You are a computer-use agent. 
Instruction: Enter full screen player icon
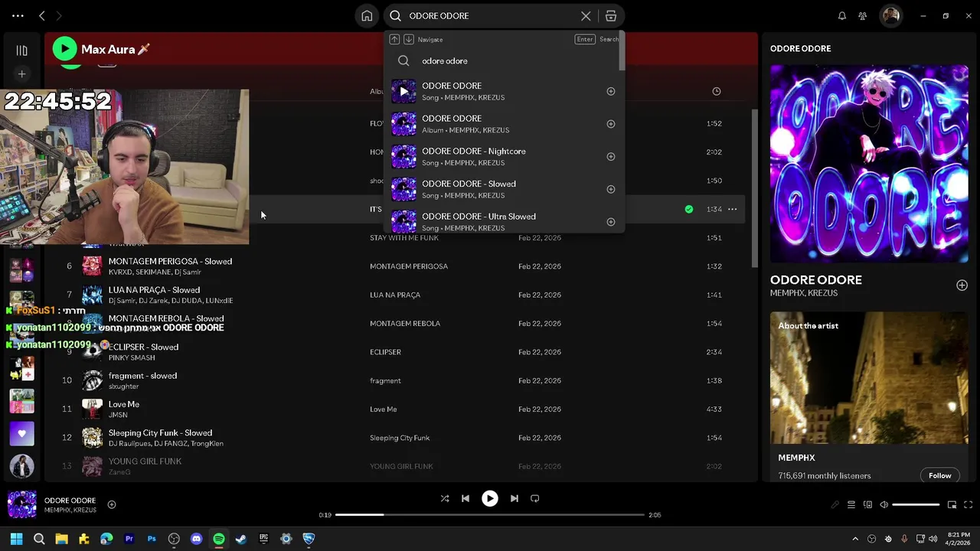click(x=969, y=505)
